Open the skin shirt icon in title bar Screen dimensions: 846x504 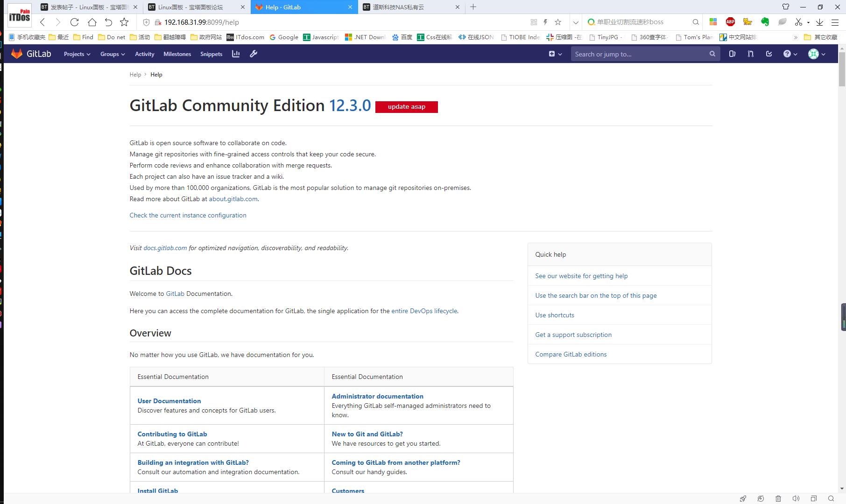pyautogui.click(x=786, y=7)
